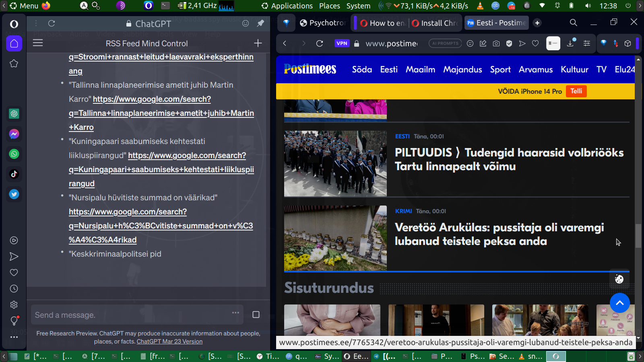Open Messenger from the Opera sidebar

coord(14,134)
